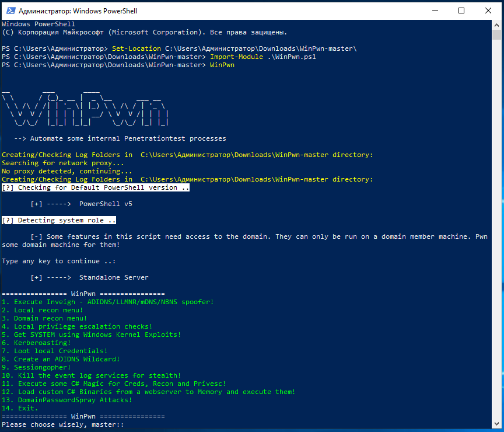
Task: Click menu item '9. Sessiongopher!'
Action: 36,367
